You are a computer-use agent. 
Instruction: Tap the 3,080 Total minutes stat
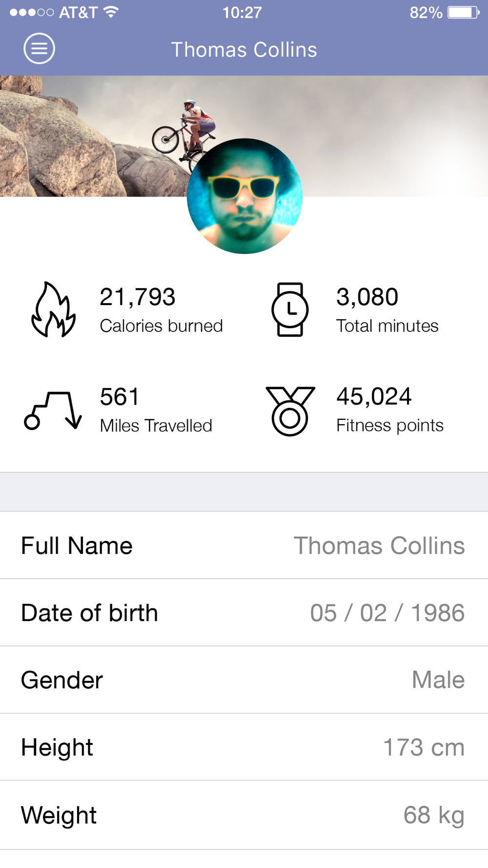(x=387, y=310)
